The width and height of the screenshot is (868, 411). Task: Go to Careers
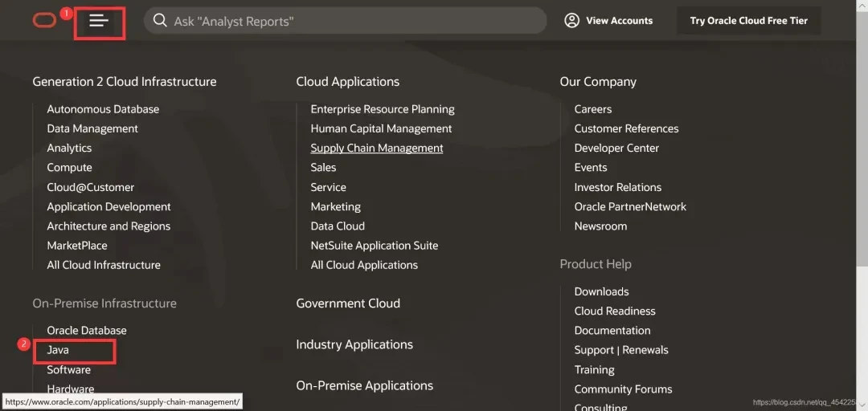pos(593,109)
